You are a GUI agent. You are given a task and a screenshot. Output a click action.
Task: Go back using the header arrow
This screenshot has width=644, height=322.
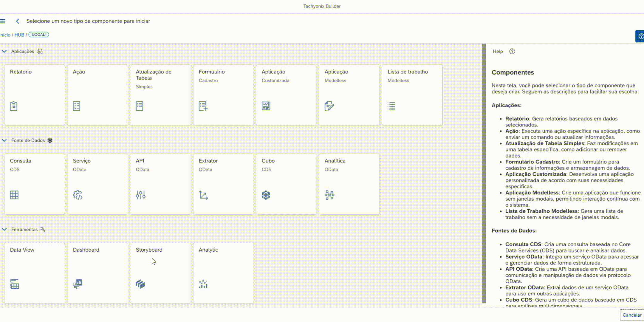point(18,21)
